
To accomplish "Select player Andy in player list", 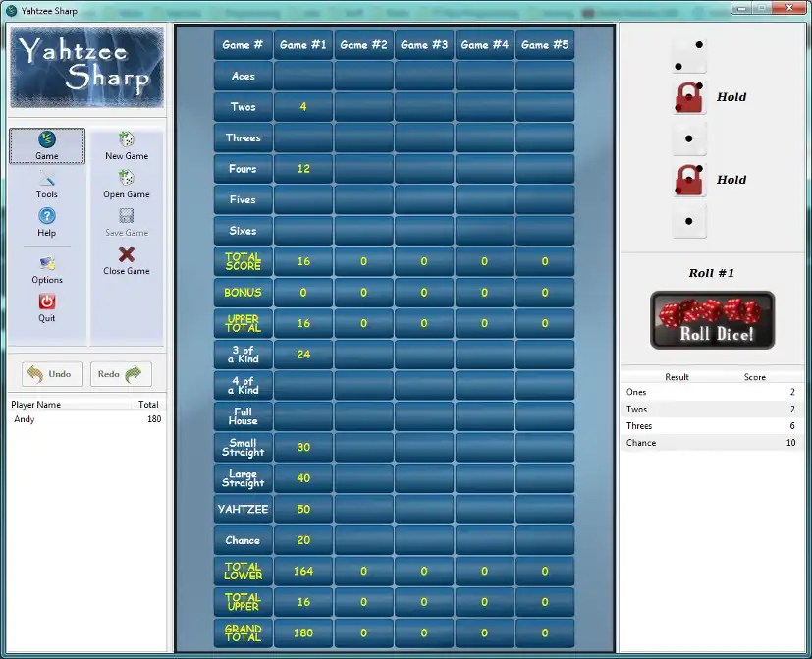I will (87, 419).
